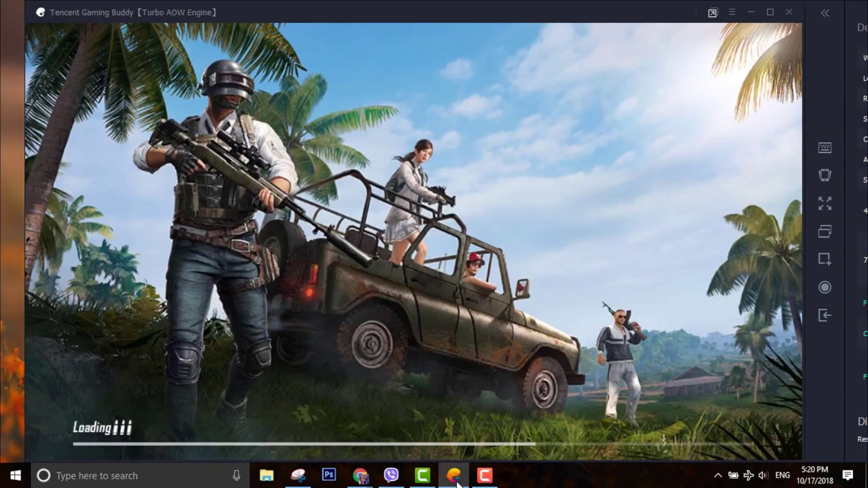This screenshot has width=868, height=488.
Task: Start screen recording with the record icon
Action: [x=825, y=287]
